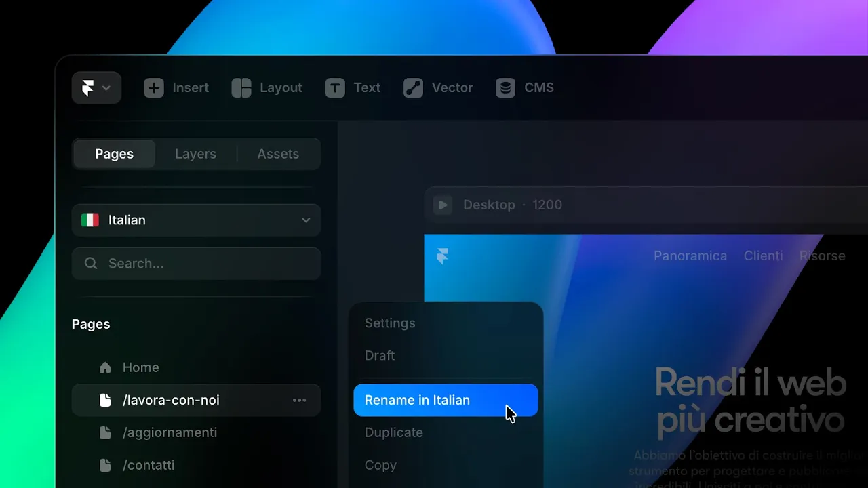
Task: Click the /contatti page file icon
Action: tap(105, 465)
